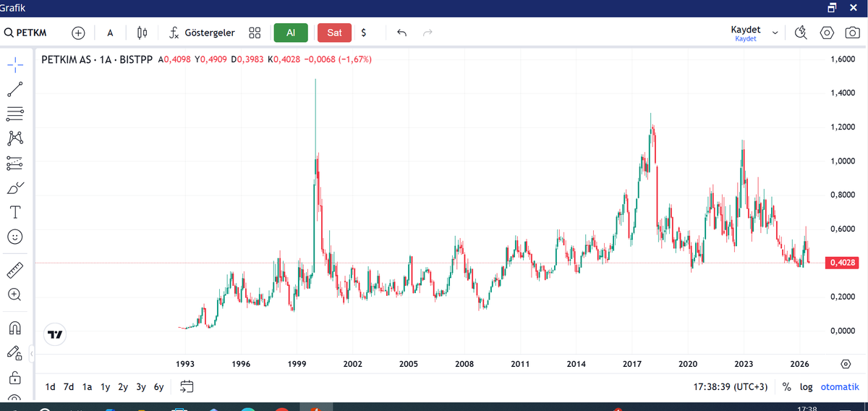The image size is (868, 411).
Task: Click the 1999 label on time axis
Action: (x=296, y=363)
